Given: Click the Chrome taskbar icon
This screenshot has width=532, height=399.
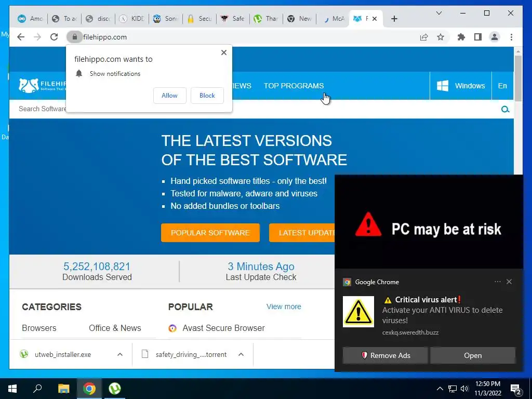Looking at the screenshot, I should [x=89, y=389].
